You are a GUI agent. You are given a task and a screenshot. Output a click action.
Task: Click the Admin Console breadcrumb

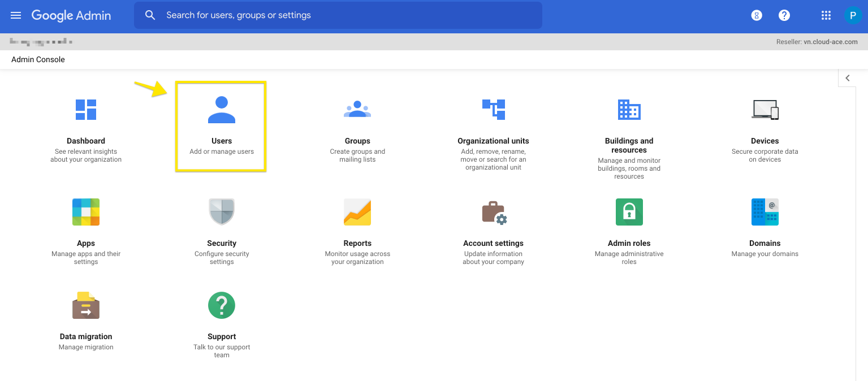38,59
